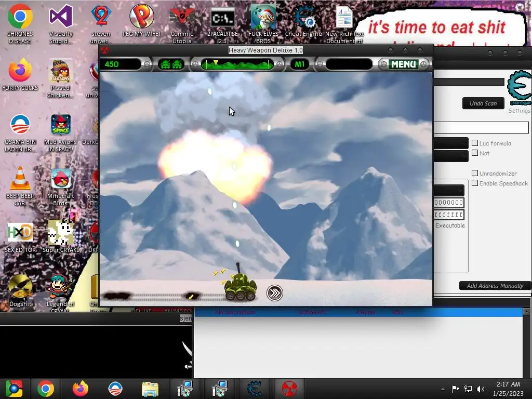Image resolution: width=532 pixels, height=399 pixels.
Task: Toggle the Not checkbox in Cheat Engine
Action: coord(475,153)
